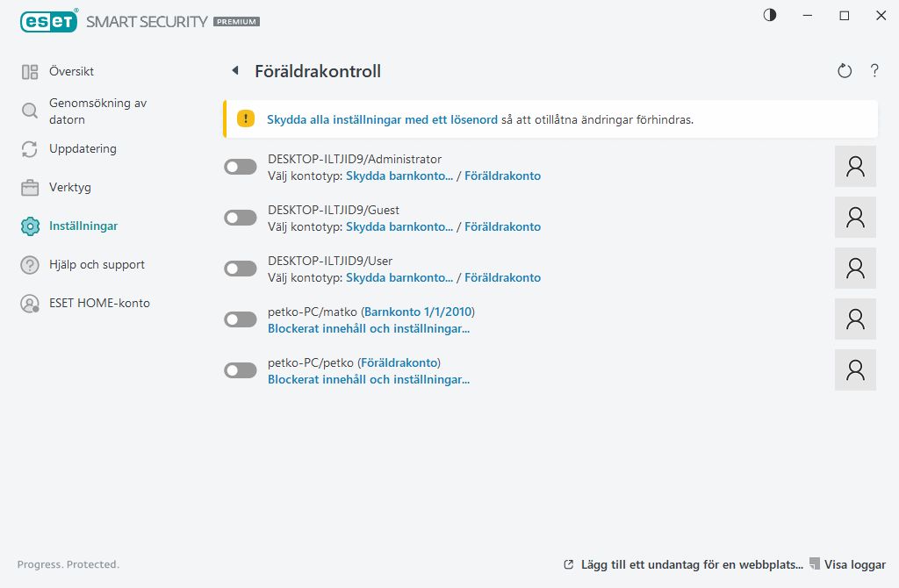
Task: Click the Skydda alla inställningar med ett lösenord link
Action: [382, 119]
